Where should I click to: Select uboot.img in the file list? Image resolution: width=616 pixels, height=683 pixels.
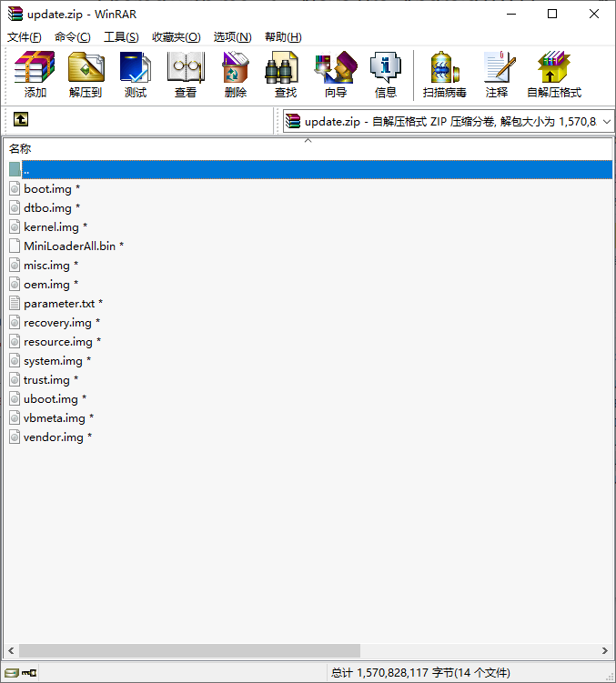point(51,399)
